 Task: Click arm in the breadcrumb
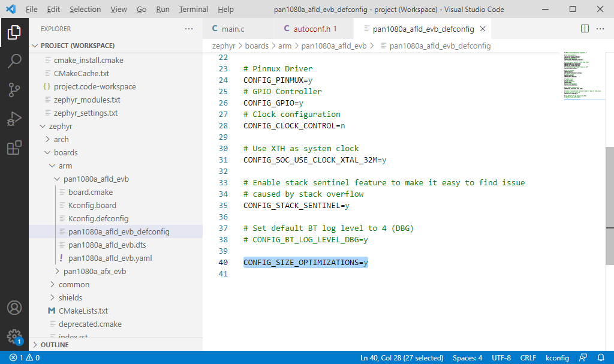285,46
